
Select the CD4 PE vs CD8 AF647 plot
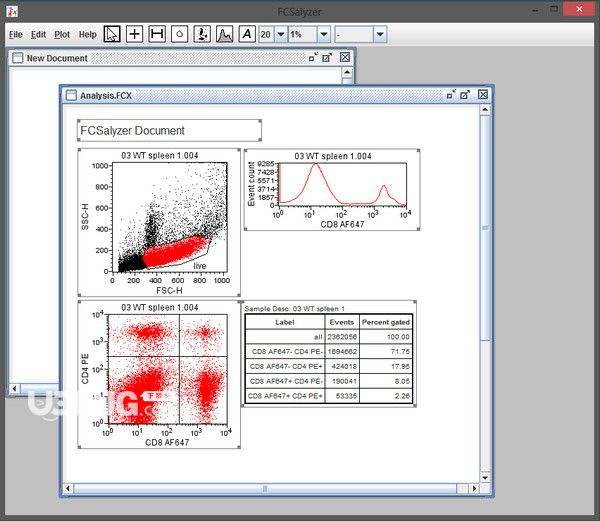(x=159, y=374)
